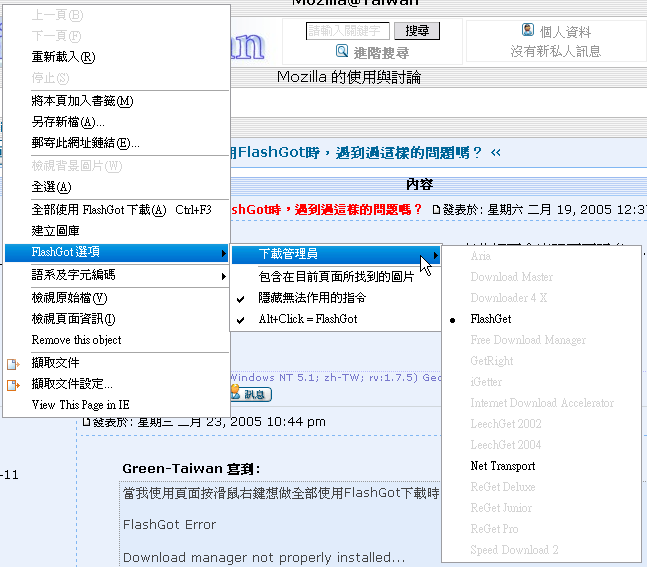The width and height of the screenshot is (647, 567).
Task: Expand the FlashGot 選項 submenu
Action: pyautogui.click(x=116, y=252)
